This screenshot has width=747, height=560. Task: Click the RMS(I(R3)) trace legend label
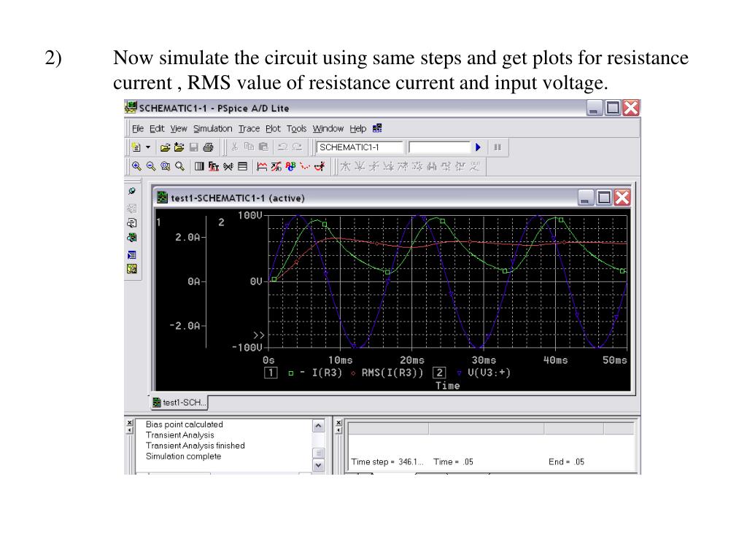click(392, 373)
